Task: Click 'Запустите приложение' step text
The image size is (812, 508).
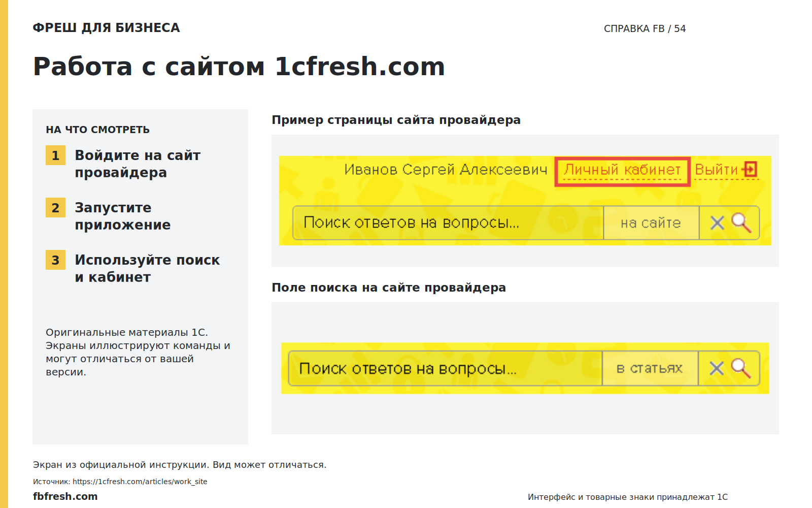Action: coord(123,216)
